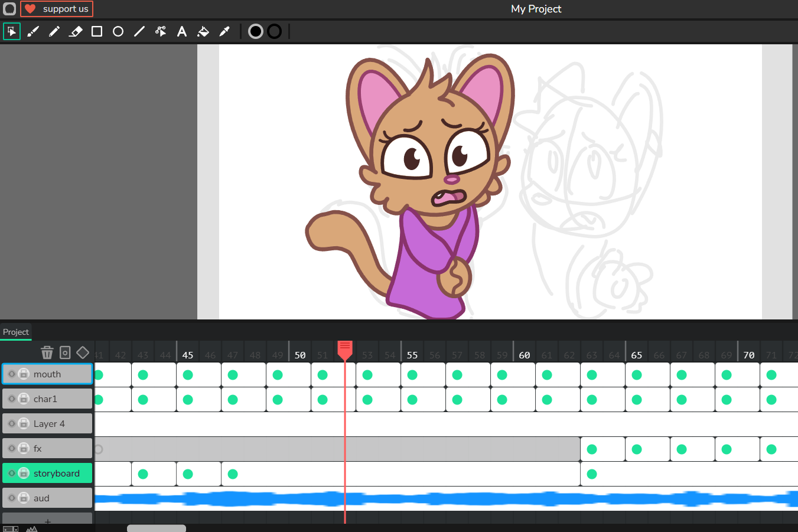Lock the char1 layer

24,399
